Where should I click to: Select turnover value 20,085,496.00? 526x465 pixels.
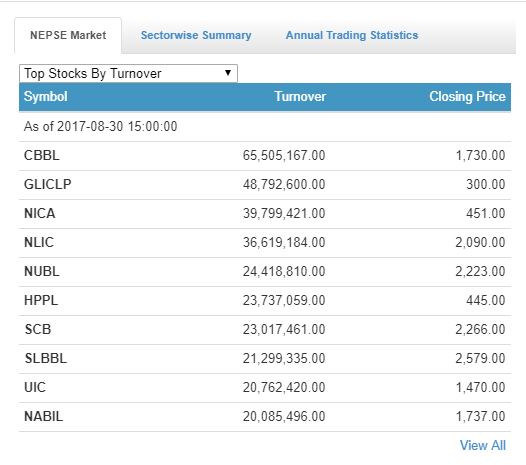(x=284, y=416)
